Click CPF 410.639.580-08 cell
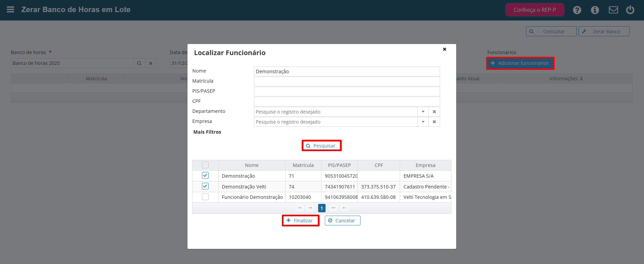644x264 pixels. (x=379, y=197)
